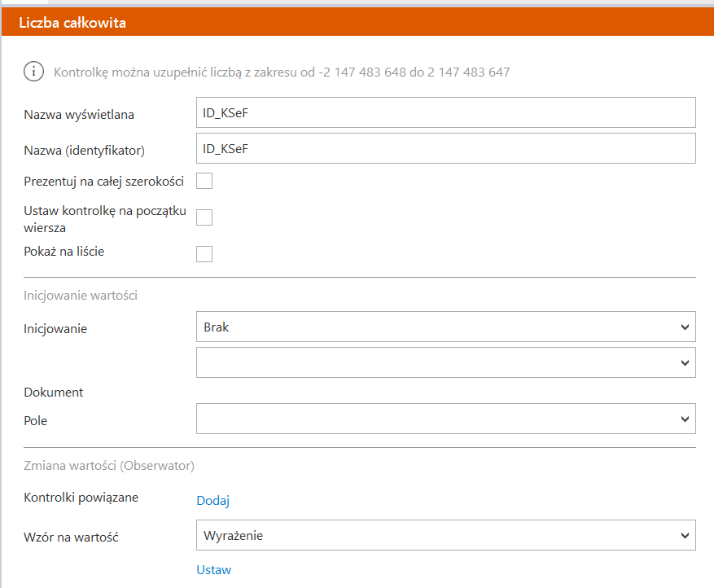
Task: Click into the "Nazwa (identyfikator)" text box
Action: [445, 149]
